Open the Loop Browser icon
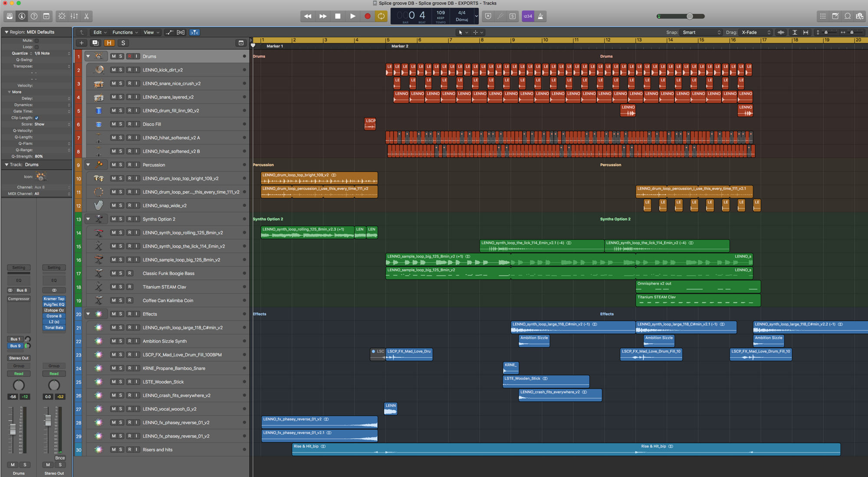The image size is (868, 477). (847, 16)
